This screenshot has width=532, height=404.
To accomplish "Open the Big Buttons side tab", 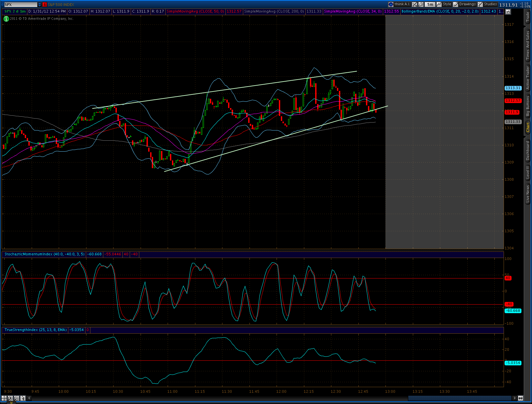I will [x=528, y=105].
